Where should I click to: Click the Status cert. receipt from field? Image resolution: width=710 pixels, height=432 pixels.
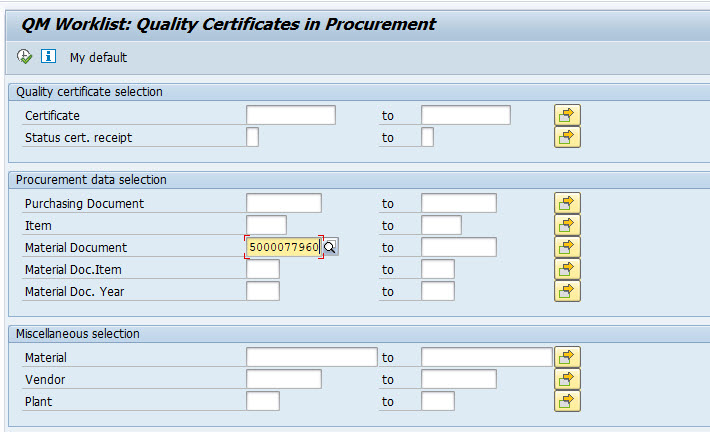252,137
